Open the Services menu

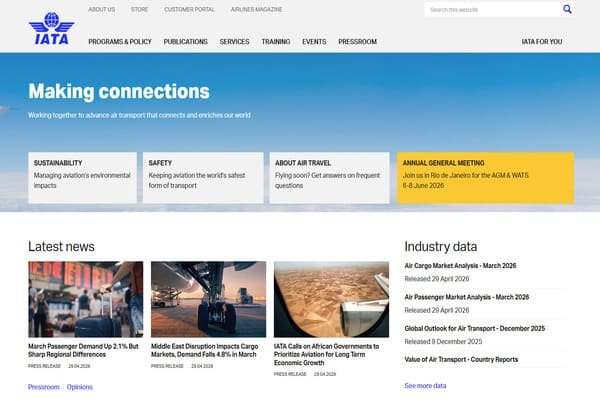pos(234,41)
